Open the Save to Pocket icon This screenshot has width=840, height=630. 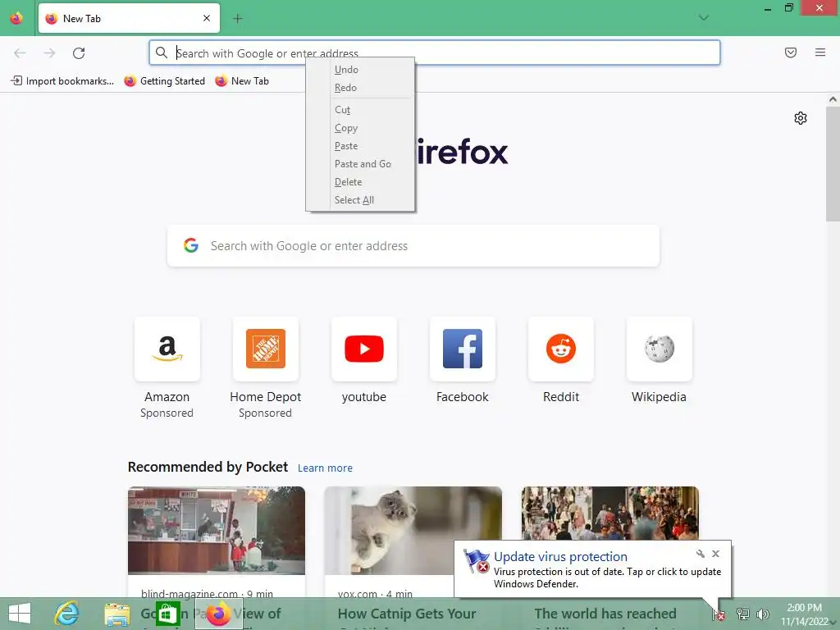coord(790,52)
